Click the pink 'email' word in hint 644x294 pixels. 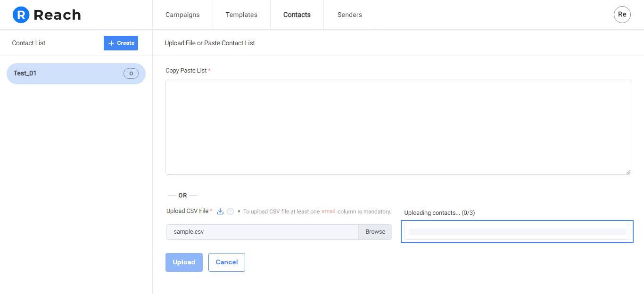(329, 211)
